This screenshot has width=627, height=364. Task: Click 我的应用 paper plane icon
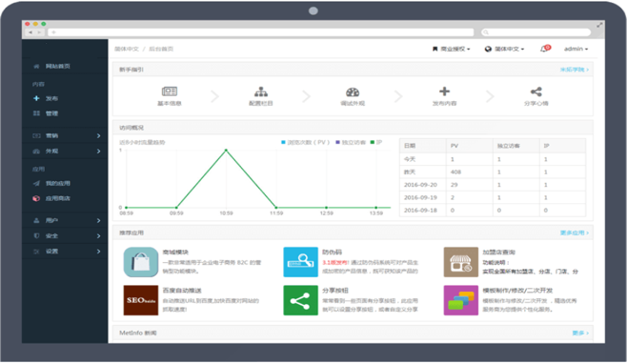point(36,183)
